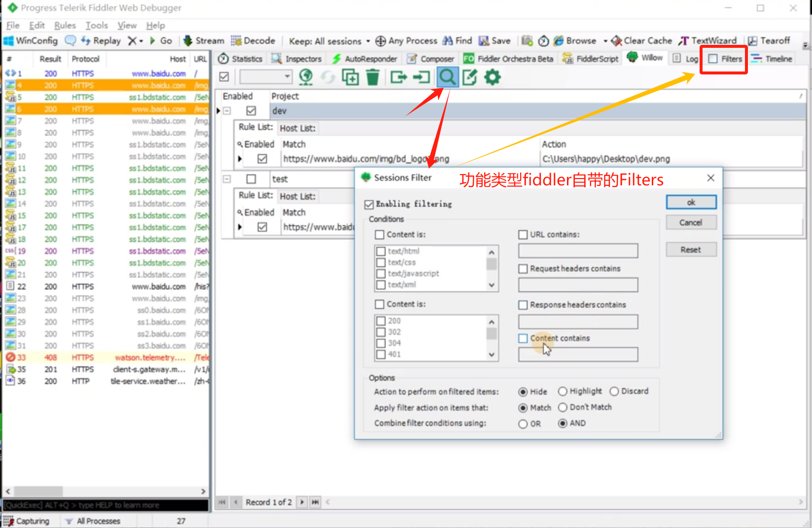Click Tearoff in the toolbar
Viewport: 812px width, 528px height.
click(769, 41)
